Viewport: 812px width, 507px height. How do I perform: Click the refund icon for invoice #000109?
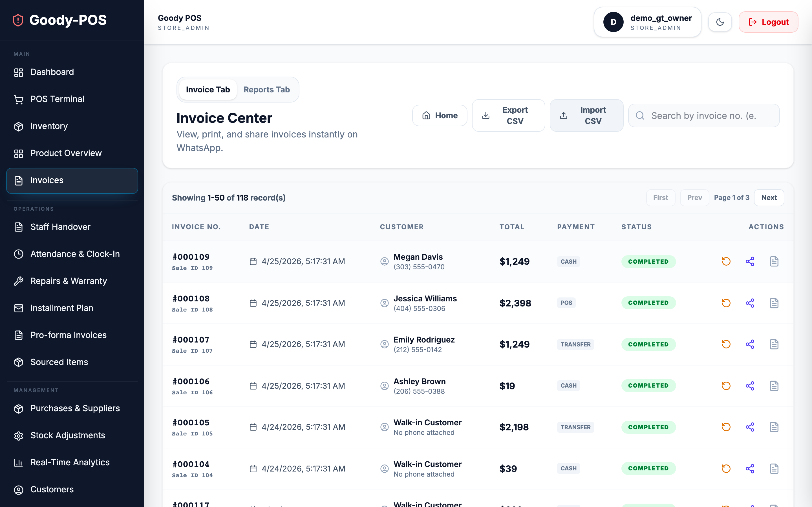[x=726, y=261]
